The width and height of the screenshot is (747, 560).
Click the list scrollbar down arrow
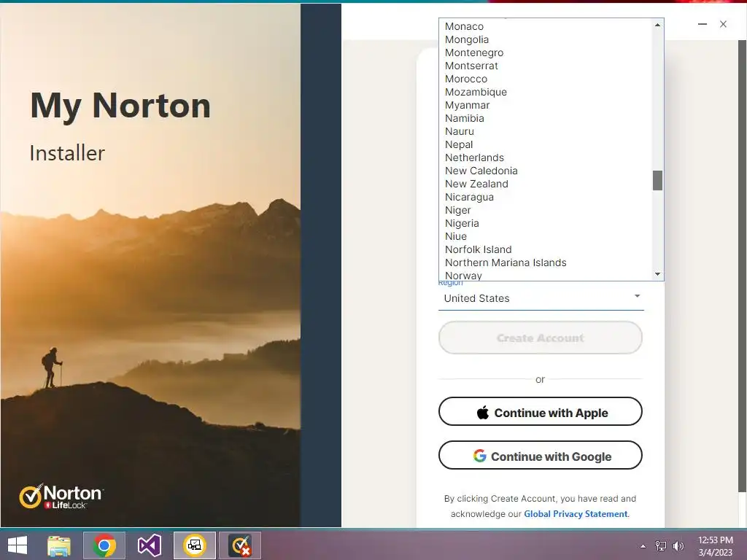657,274
